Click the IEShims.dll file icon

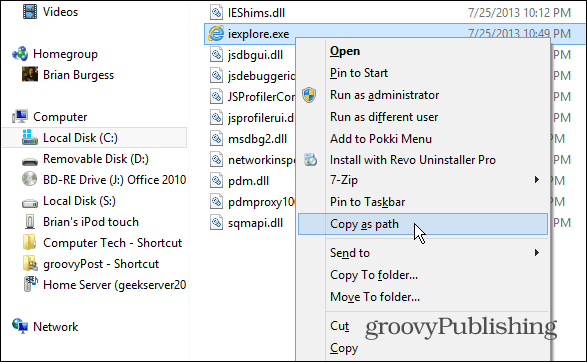pyautogui.click(x=216, y=12)
